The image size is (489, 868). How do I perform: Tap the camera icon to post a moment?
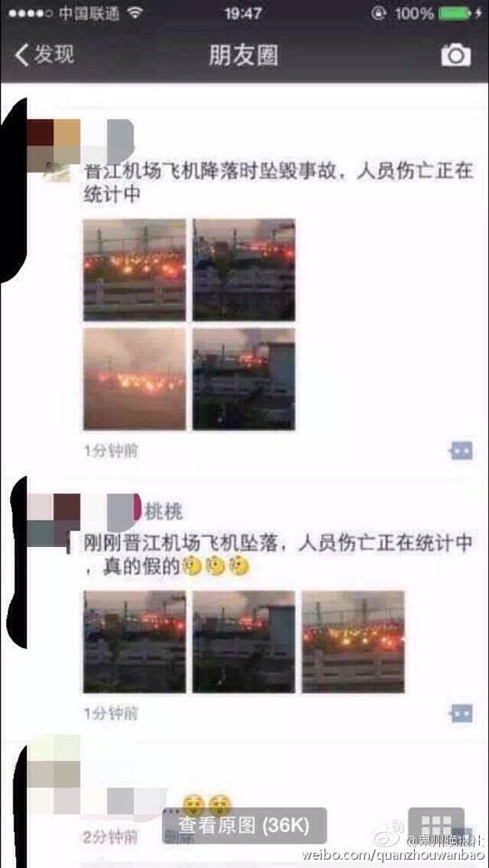[456, 55]
